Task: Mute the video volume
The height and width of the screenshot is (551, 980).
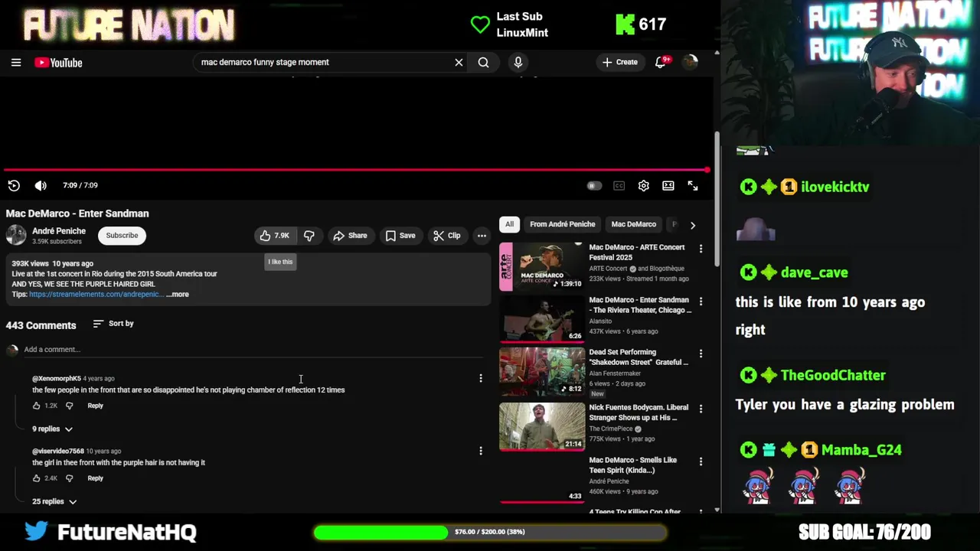Action: click(41, 185)
